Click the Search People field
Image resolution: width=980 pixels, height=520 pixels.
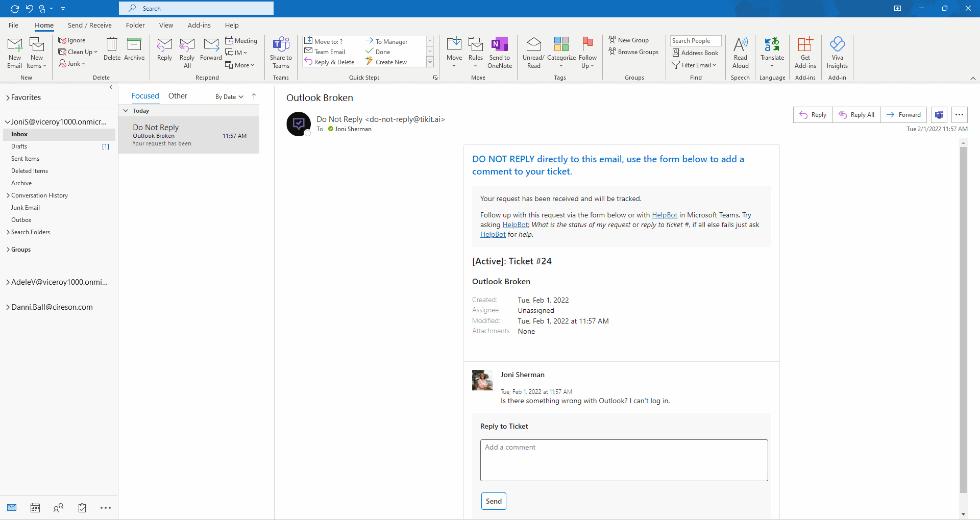(x=696, y=41)
